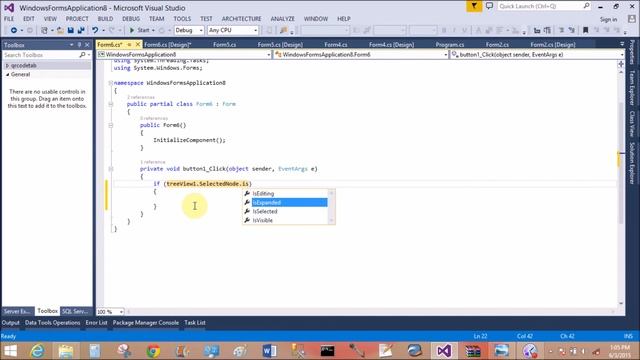Viewport: 640px width, 360px height.
Task: Close the Toolbox panel
Action: tap(87, 45)
